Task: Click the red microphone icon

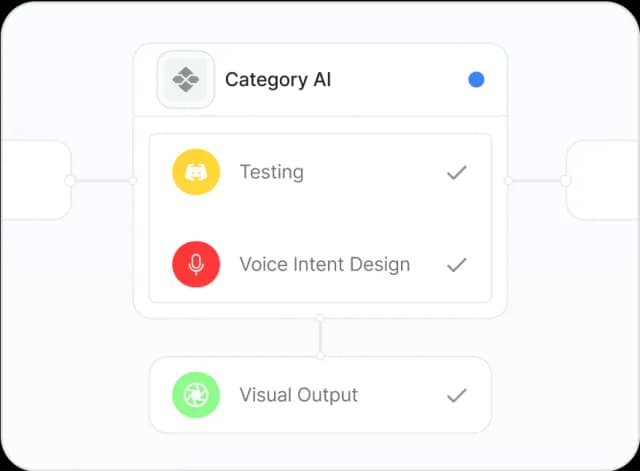Action: click(196, 265)
